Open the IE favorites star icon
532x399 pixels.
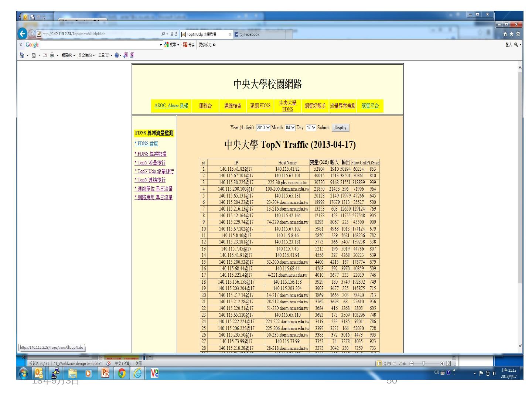[512, 34]
